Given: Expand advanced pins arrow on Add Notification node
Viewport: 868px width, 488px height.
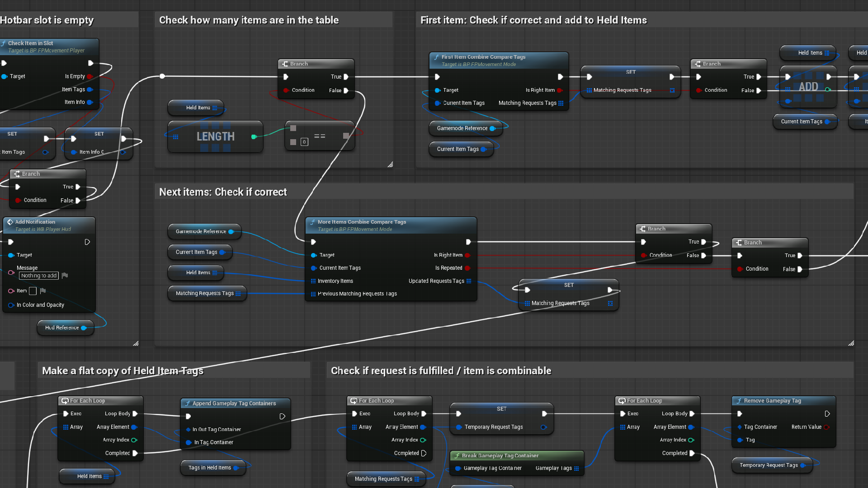Looking at the screenshot, I should pos(87,242).
